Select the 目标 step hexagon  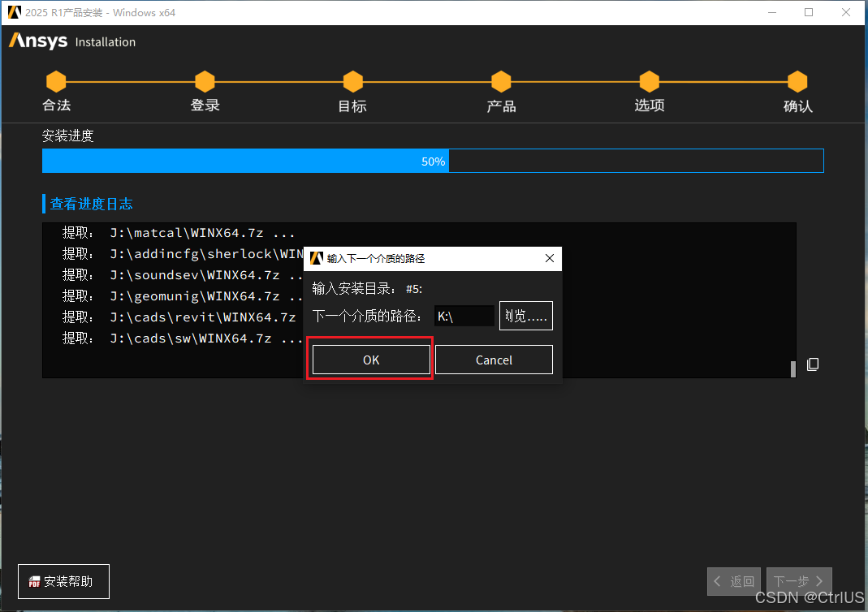click(x=352, y=82)
